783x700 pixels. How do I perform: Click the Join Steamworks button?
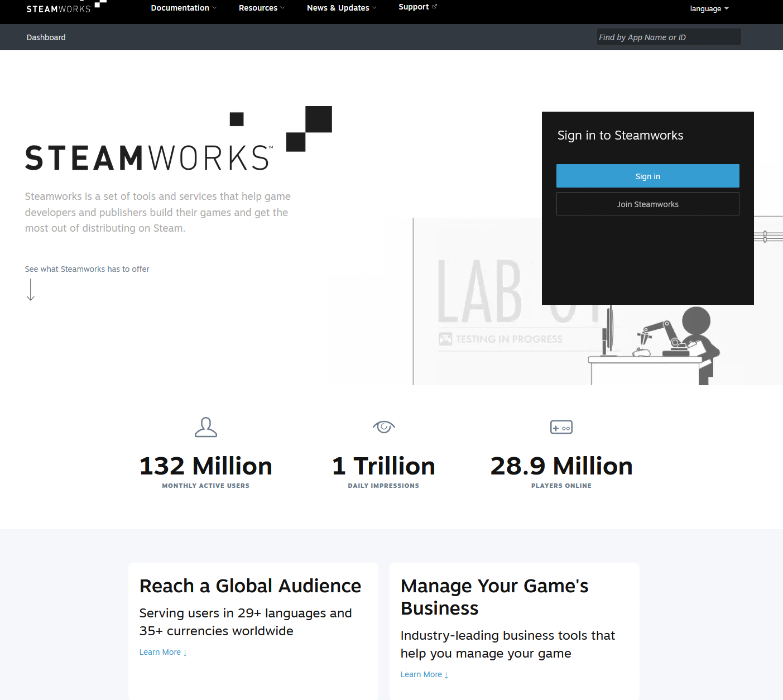(x=647, y=204)
